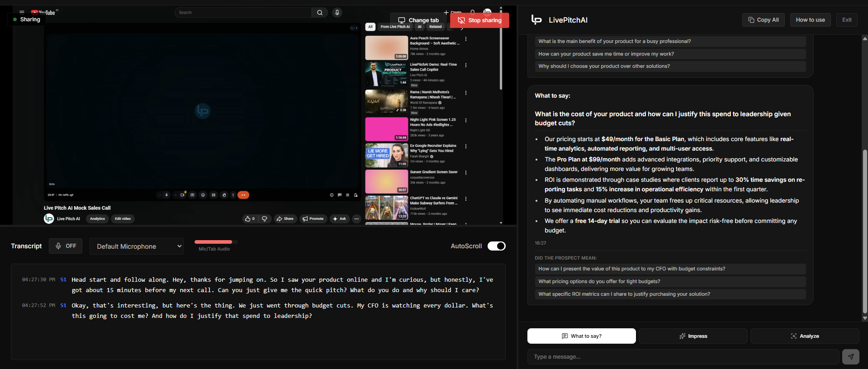868x369 pixels.
Task: Click the LivePitchAI logo icon
Action: (536, 19)
